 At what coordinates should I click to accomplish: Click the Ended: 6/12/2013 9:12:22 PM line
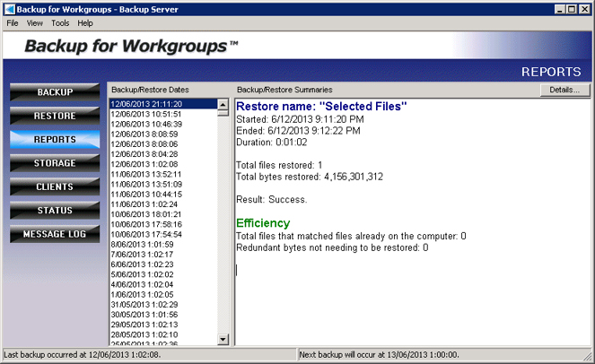coord(298,131)
